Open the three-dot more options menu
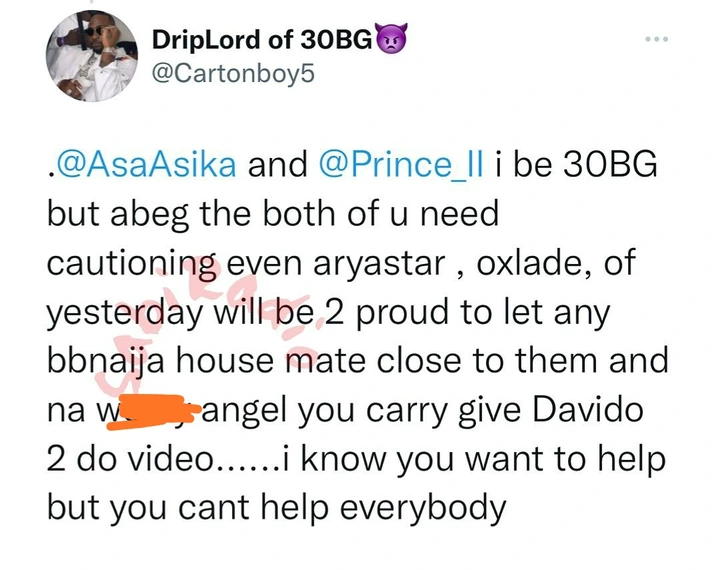This screenshot has width=720, height=570. pos(657,40)
